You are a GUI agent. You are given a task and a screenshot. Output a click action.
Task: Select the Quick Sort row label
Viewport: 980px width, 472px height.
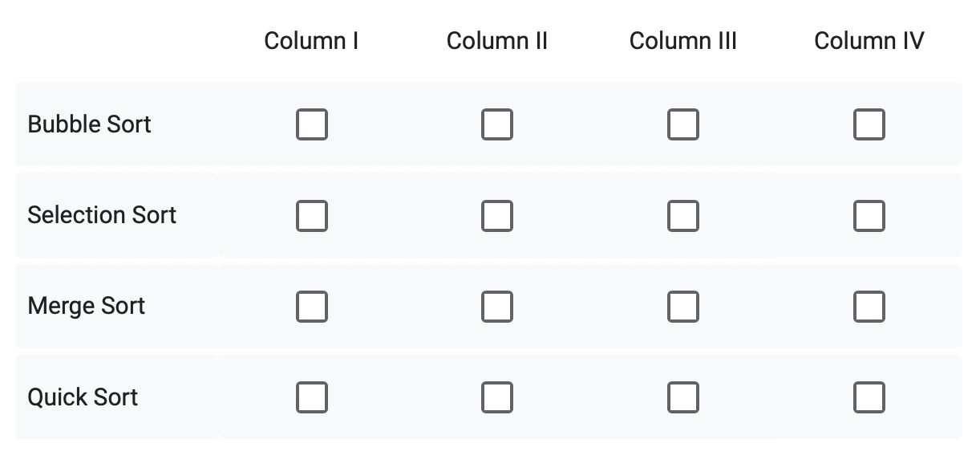83,397
